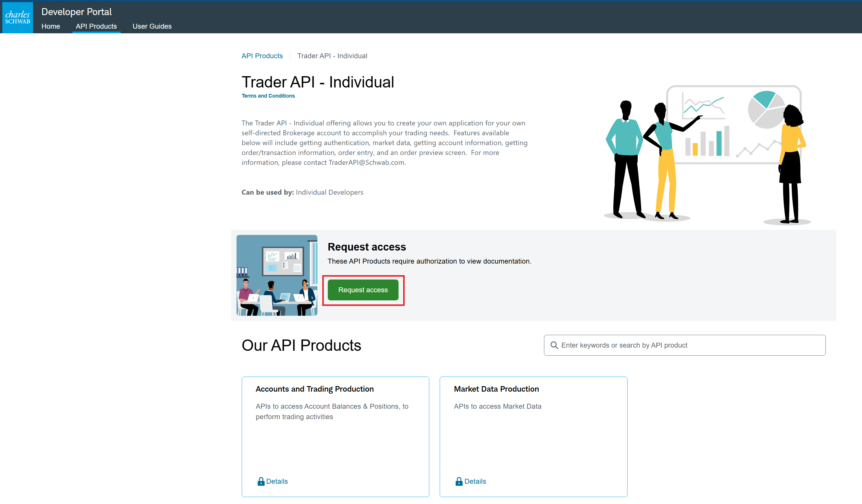
Task: Click the Request access office illustration
Action: tap(277, 275)
